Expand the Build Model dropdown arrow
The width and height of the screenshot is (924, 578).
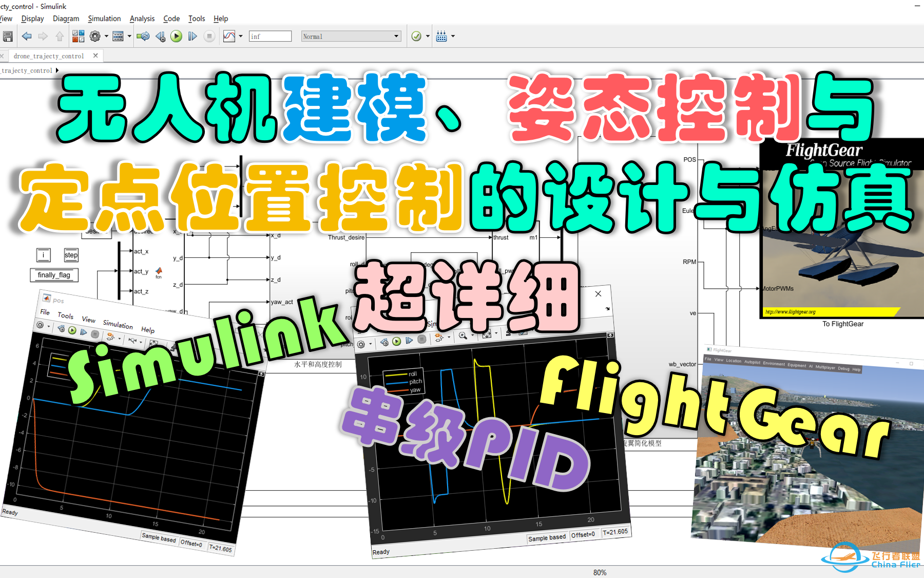pyautogui.click(x=453, y=36)
